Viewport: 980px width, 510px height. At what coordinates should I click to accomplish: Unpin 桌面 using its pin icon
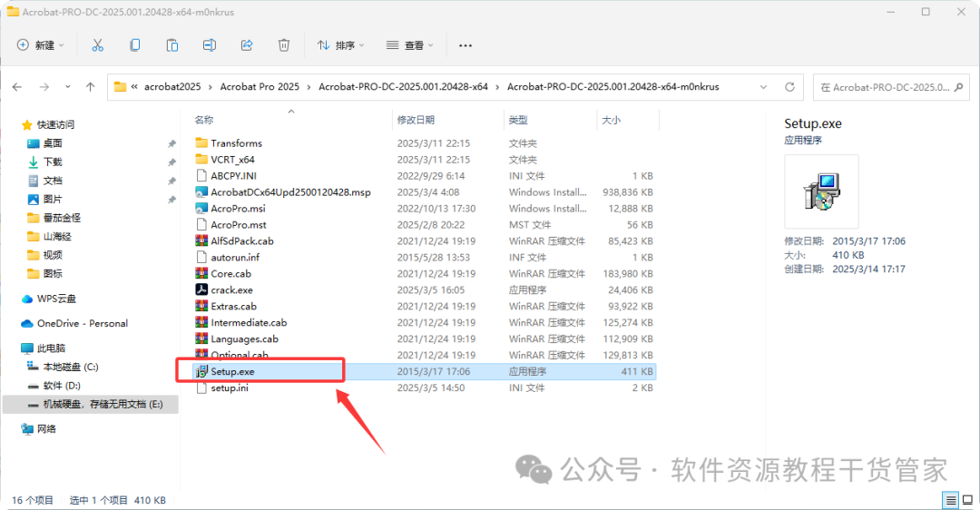[171, 143]
